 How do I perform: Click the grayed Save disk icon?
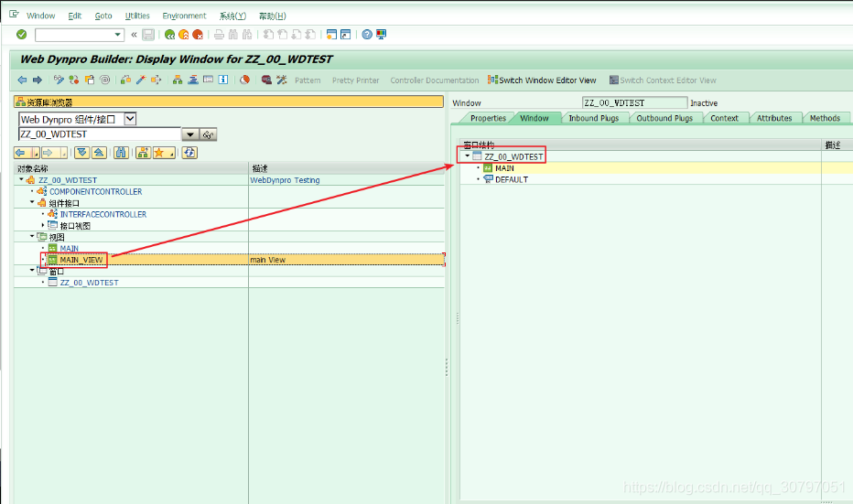pyautogui.click(x=148, y=35)
